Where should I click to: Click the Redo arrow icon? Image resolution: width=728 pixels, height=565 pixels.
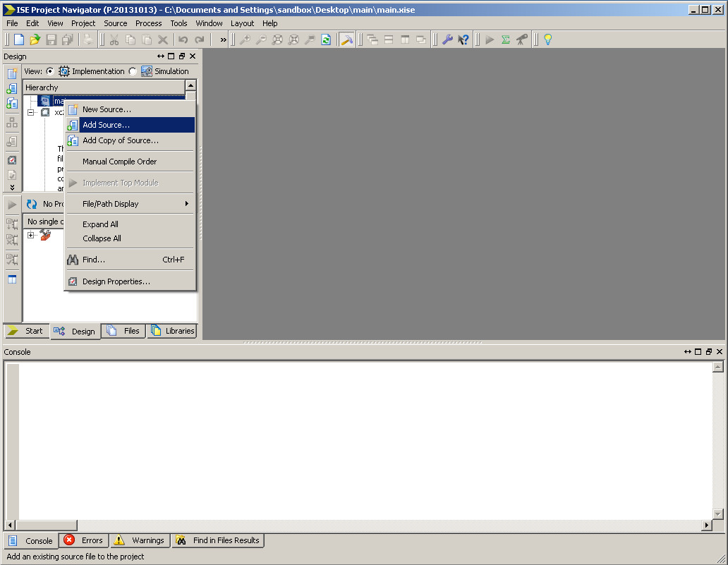[200, 40]
